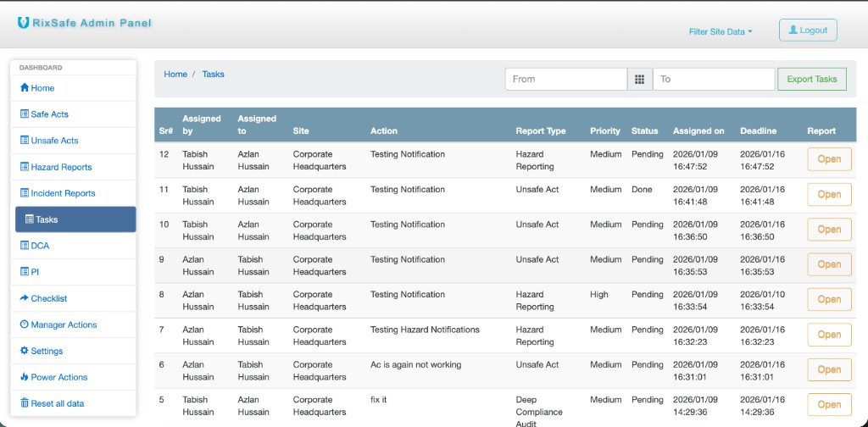Viewport: 868px width, 427px height.
Task: Click the Incident Reports table icon
Action: point(25,193)
